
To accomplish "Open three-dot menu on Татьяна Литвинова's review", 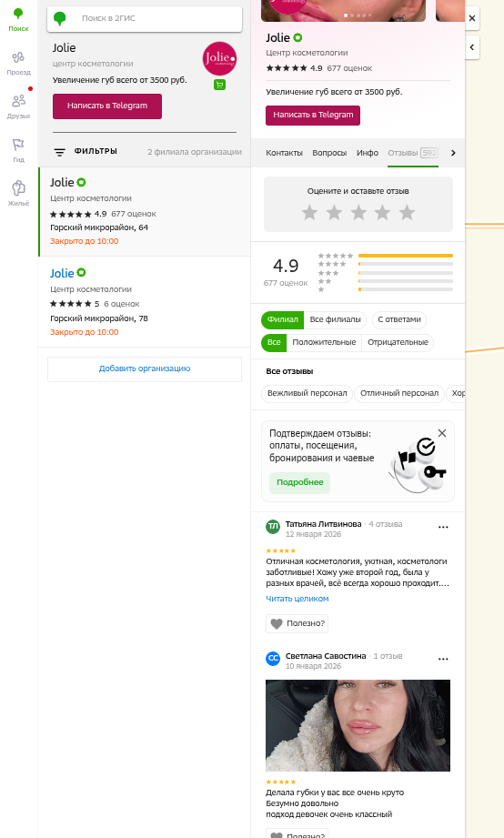I will (443, 527).
